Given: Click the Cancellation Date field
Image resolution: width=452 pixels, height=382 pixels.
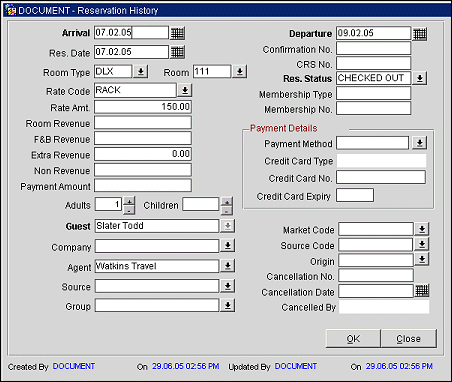Looking at the screenshot, I should [376, 291].
